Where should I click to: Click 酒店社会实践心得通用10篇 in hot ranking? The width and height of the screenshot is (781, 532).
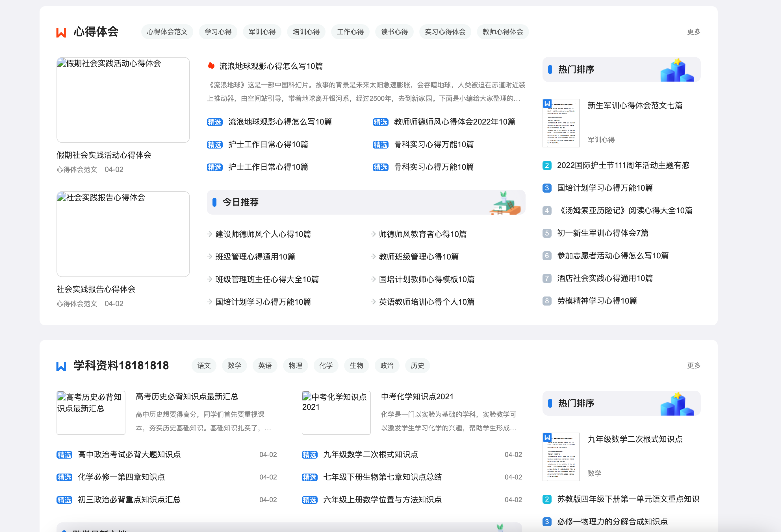click(x=605, y=278)
